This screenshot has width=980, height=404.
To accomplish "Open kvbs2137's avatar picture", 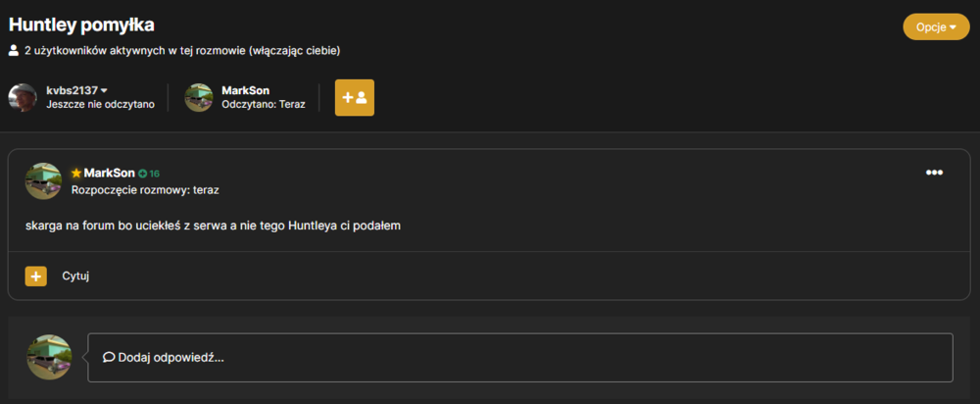I will 23,97.
